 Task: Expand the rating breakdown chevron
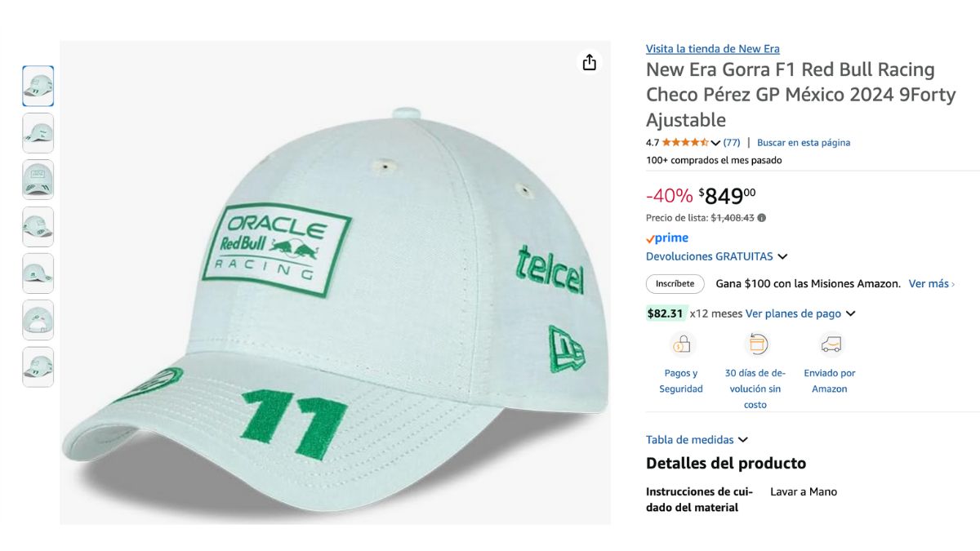click(x=715, y=143)
